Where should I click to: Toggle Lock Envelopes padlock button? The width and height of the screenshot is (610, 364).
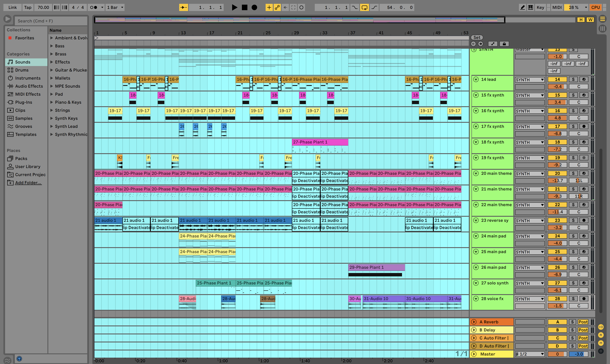504,44
